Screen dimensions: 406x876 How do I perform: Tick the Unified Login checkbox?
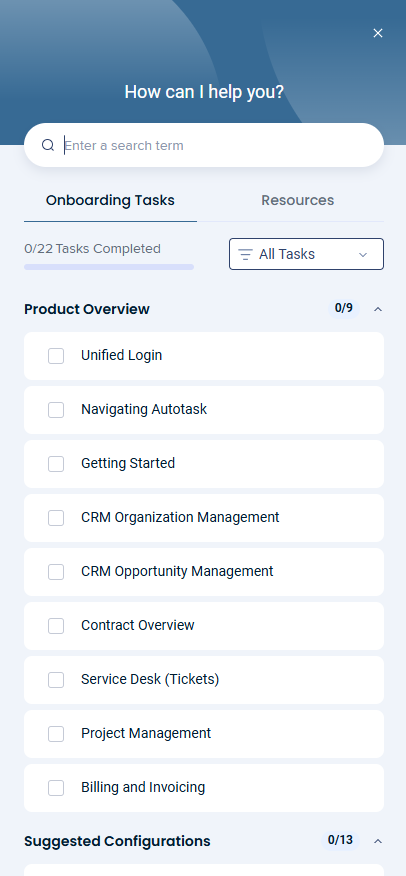pyautogui.click(x=56, y=356)
